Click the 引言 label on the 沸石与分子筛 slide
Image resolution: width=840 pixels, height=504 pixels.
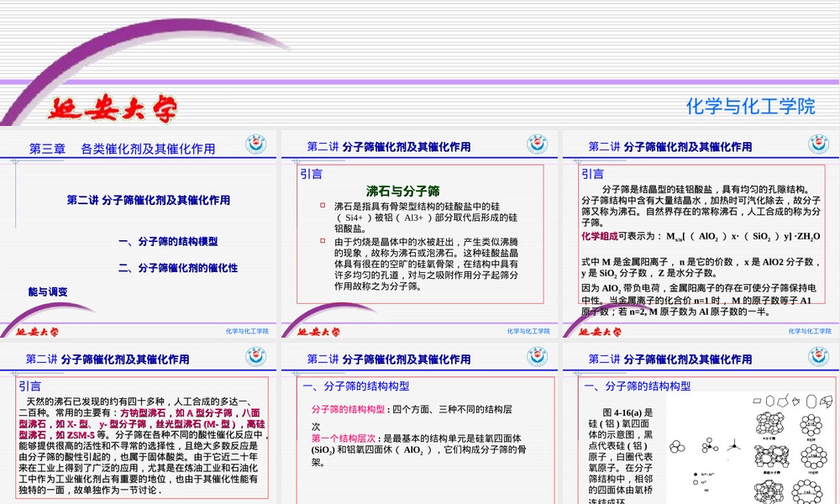(312, 174)
